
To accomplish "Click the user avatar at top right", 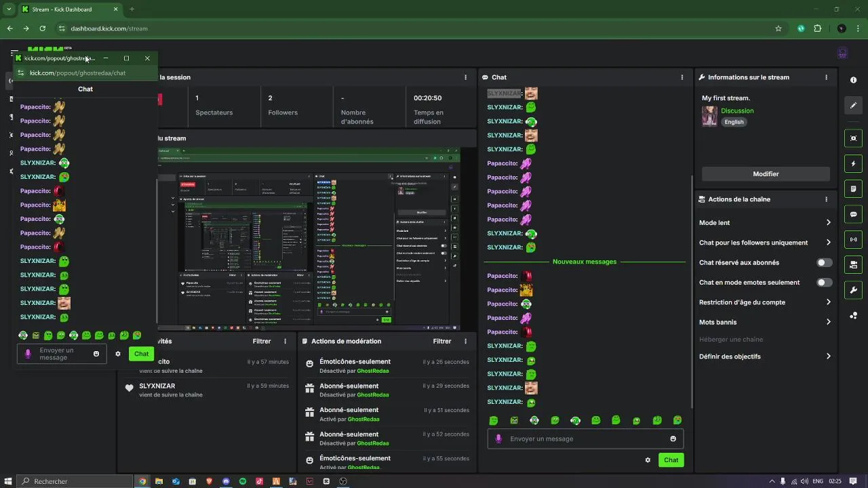I will coord(842,53).
